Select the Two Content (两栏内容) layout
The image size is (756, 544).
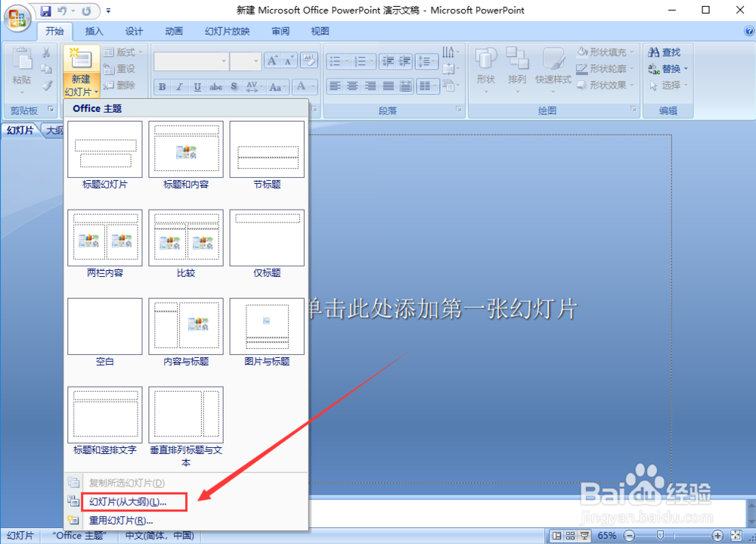coord(104,244)
